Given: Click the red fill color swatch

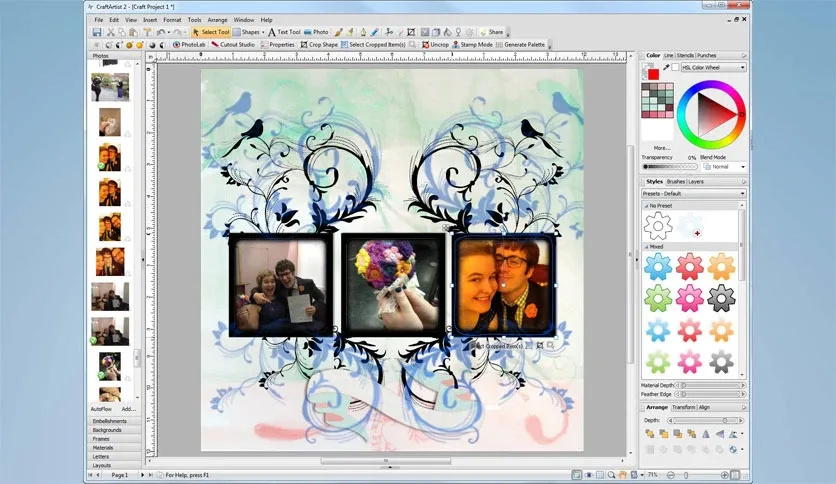Looking at the screenshot, I should click(x=653, y=74).
